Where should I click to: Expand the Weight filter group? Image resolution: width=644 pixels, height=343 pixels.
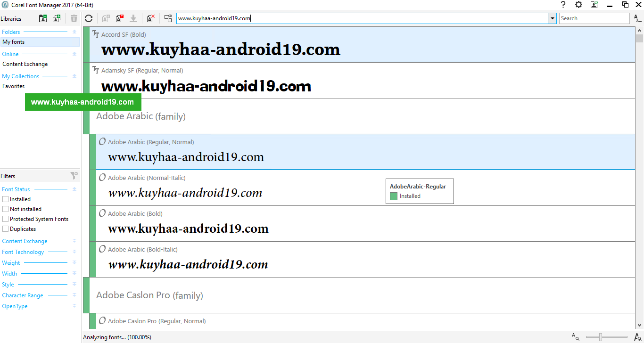tap(74, 263)
